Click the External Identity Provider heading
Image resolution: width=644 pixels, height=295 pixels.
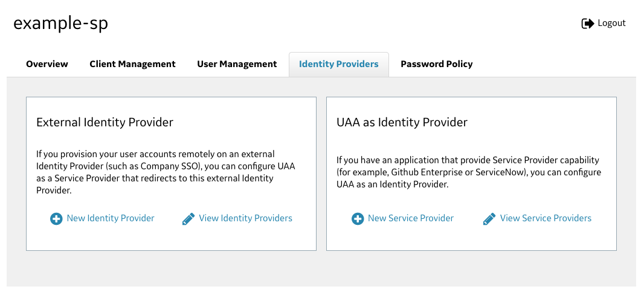(105, 123)
